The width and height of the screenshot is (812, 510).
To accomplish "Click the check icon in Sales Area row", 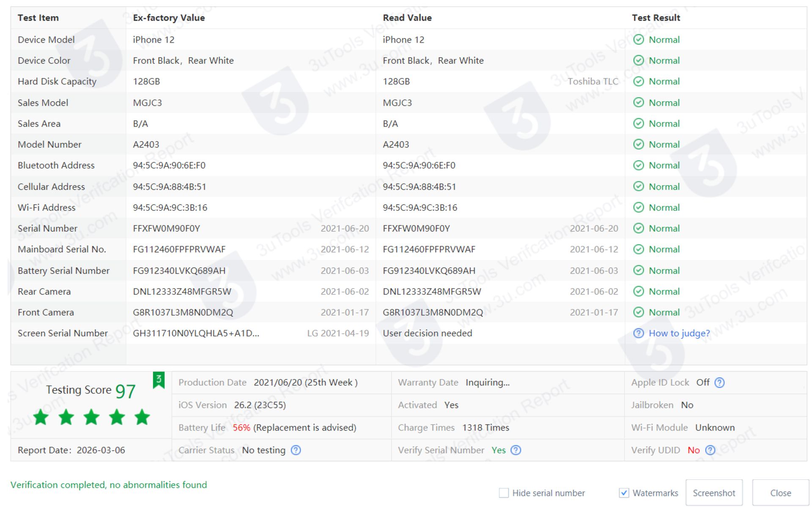I will 638,123.
